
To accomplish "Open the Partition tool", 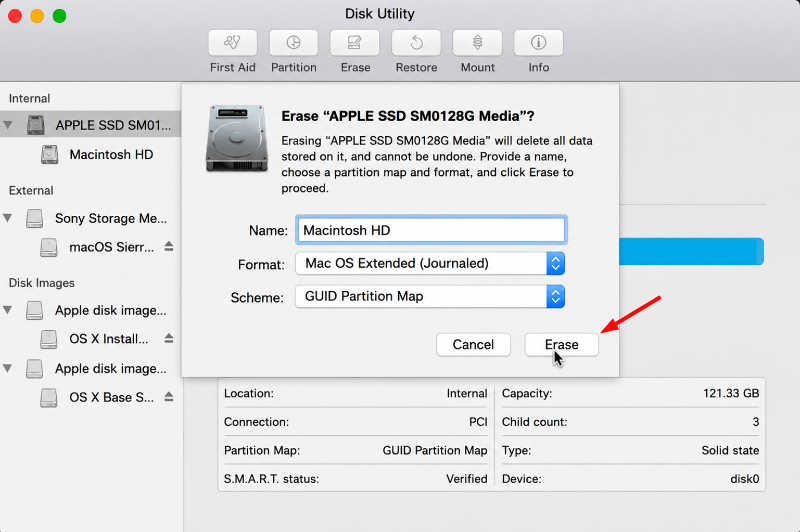I will point(293,43).
